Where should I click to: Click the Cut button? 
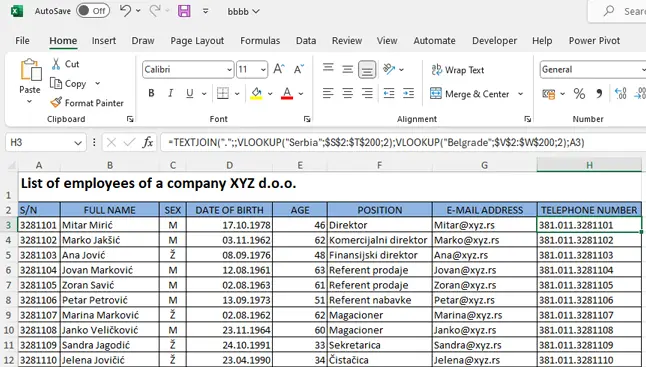click(x=66, y=64)
